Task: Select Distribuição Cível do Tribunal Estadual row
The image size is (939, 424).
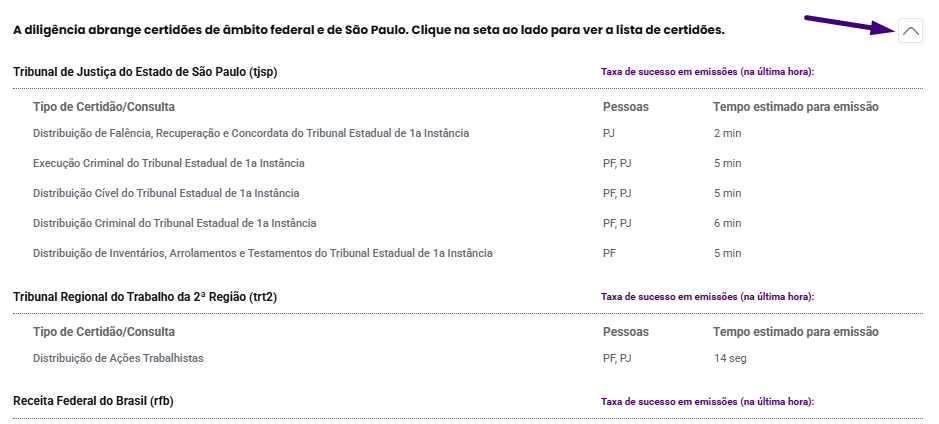Action: tap(468, 193)
